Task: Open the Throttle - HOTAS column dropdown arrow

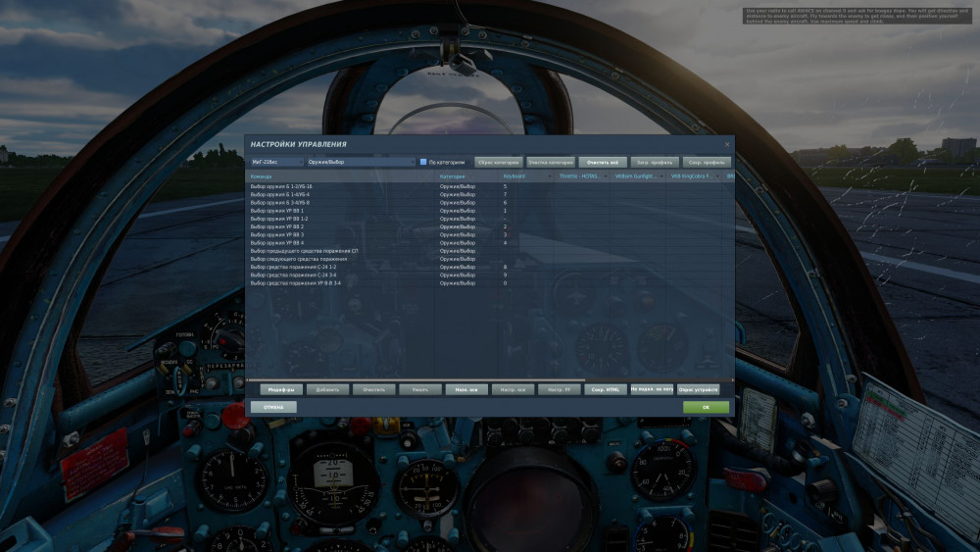Action: (606, 176)
